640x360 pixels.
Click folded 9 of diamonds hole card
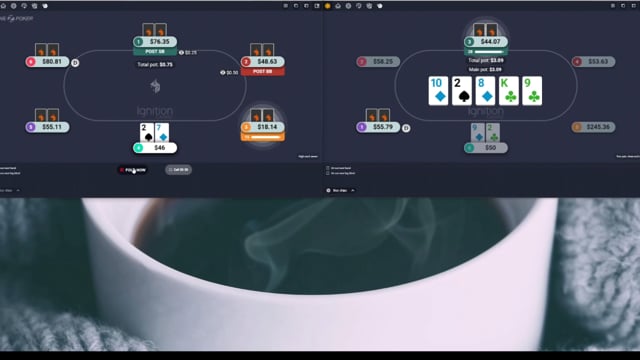coord(478,133)
